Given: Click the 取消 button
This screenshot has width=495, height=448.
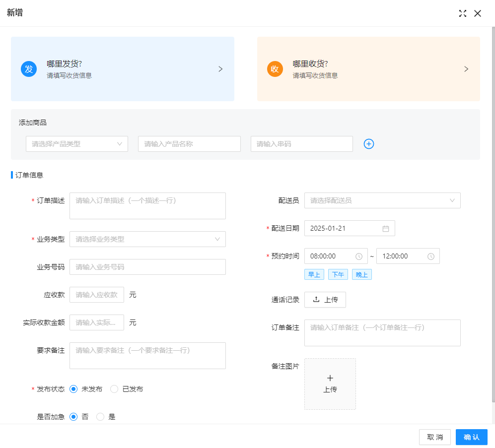Looking at the screenshot, I should (x=435, y=437).
